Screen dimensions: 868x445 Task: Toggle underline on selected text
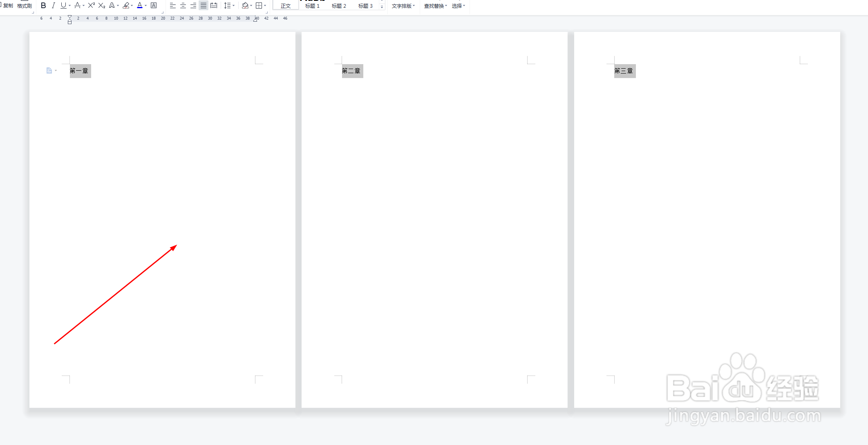(x=63, y=5)
